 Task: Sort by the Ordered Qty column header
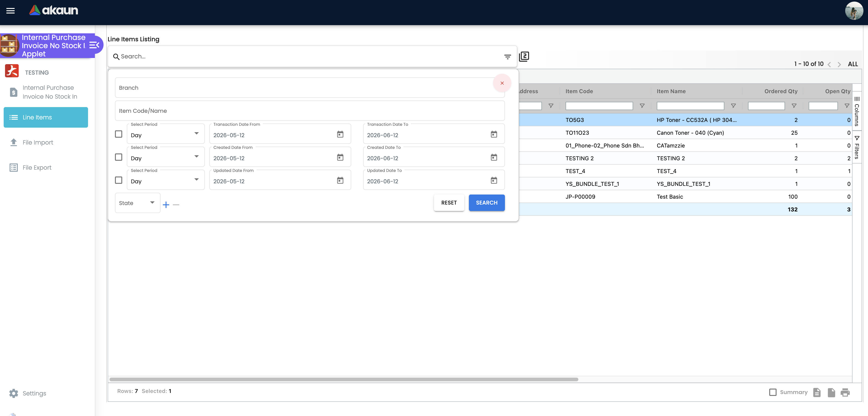coord(781,91)
